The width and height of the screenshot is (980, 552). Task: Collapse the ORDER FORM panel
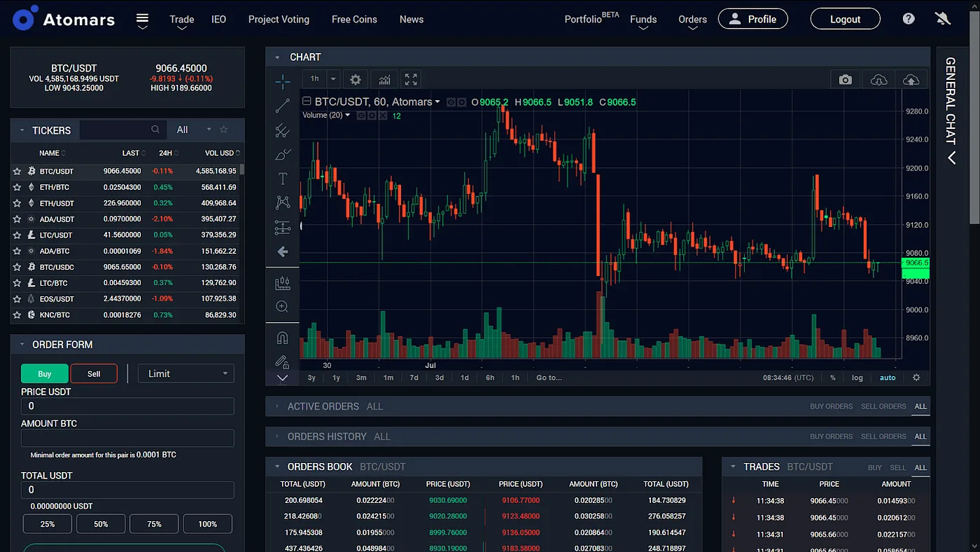coord(22,345)
